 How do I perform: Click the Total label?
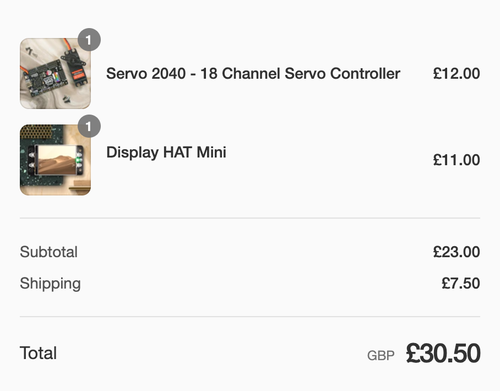coord(38,353)
